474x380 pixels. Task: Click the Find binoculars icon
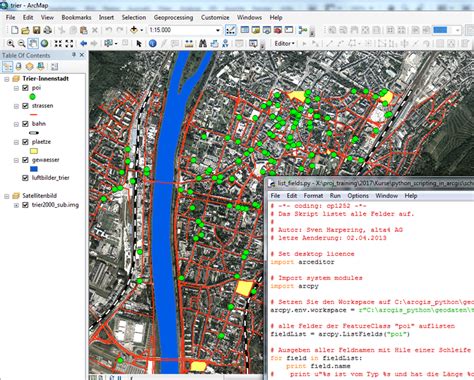pos(202,43)
